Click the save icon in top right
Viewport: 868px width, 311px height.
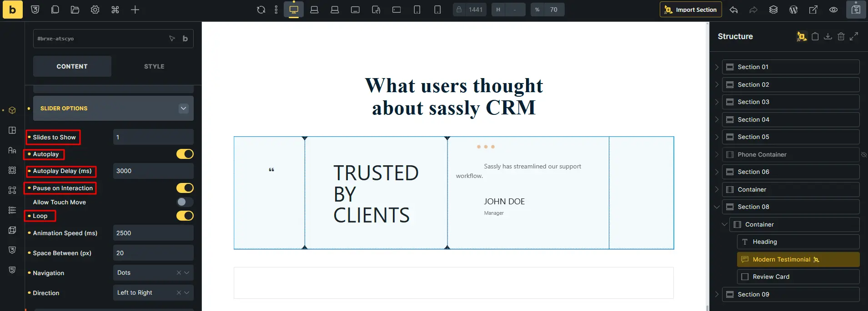pos(856,10)
